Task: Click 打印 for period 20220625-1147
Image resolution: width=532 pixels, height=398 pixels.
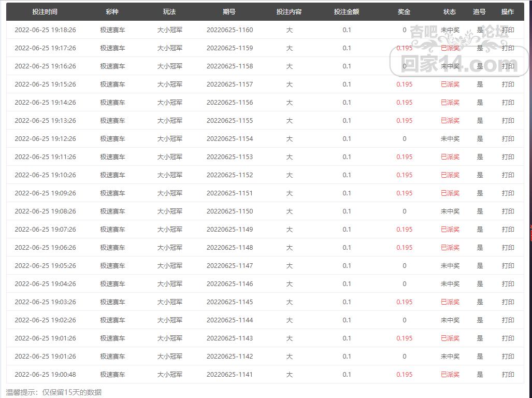Action: click(508, 266)
